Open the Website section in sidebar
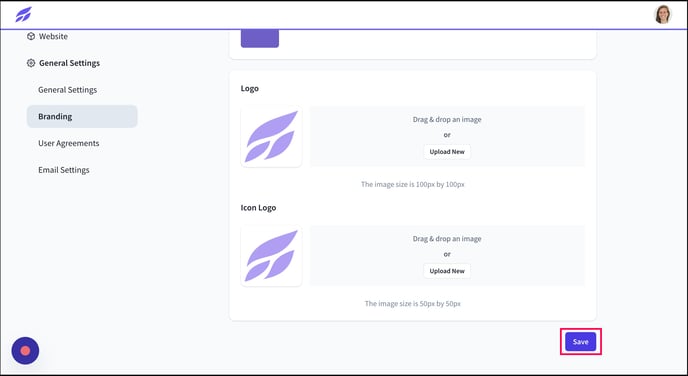The width and height of the screenshot is (688, 376). click(47, 36)
